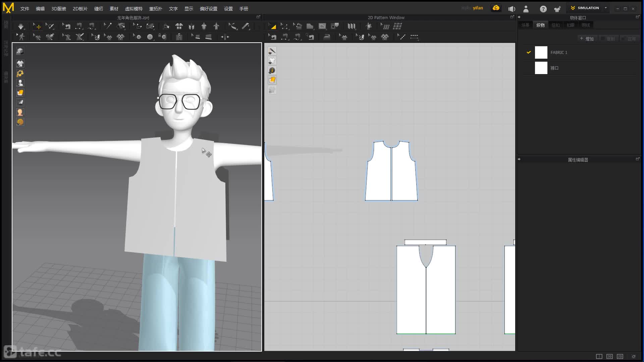This screenshot has height=362, width=644.
Task: Toggle 3D garment attachments display icon
Action: pos(20,73)
